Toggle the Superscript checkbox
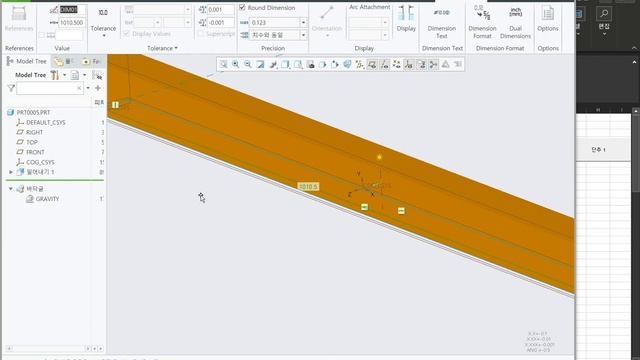This screenshot has width=640, height=360. [200, 34]
